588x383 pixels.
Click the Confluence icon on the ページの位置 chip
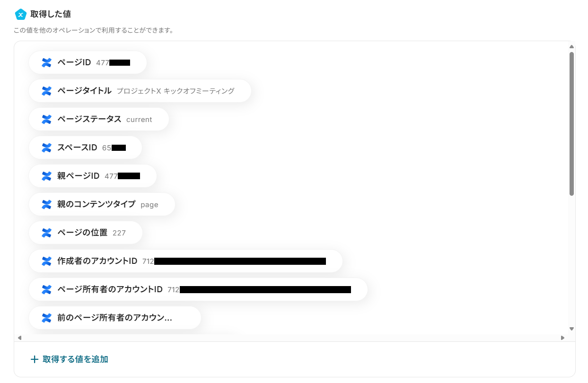(x=46, y=233)
